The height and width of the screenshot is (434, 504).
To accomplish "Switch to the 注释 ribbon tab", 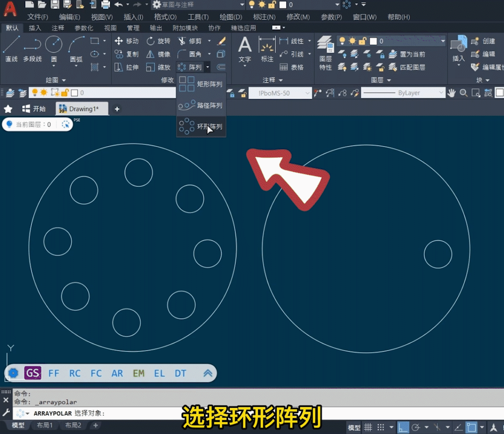I will [x=58, y=28].
